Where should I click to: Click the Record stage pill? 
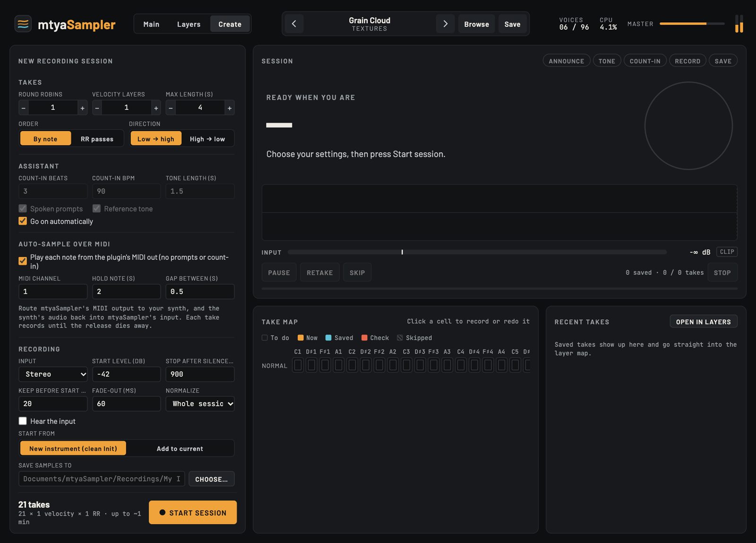[687, 61]
